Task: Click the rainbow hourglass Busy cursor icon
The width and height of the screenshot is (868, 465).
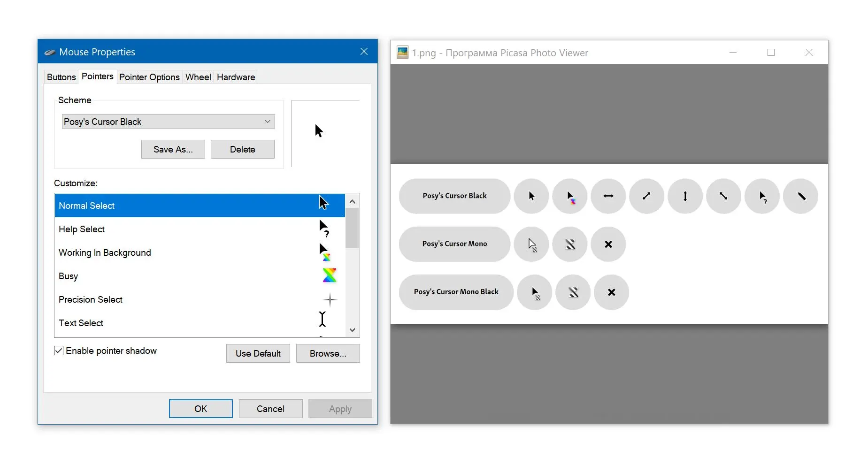Action: (x=330, y=275)
